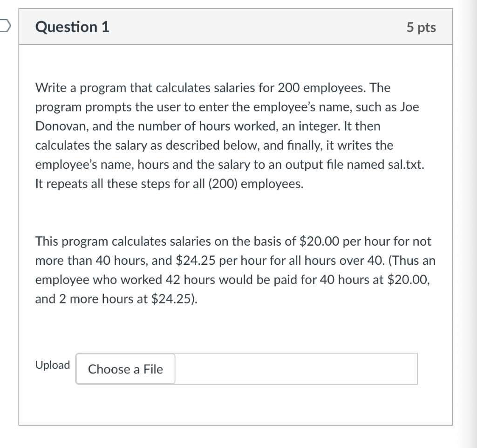Click the right edge of the file upload box
This screenshot has width=477, height=448.
tap(417, 369)
